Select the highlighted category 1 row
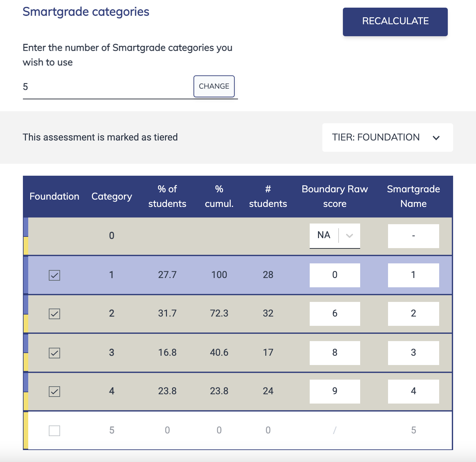 pyautogui.click(x=199, y=275)
